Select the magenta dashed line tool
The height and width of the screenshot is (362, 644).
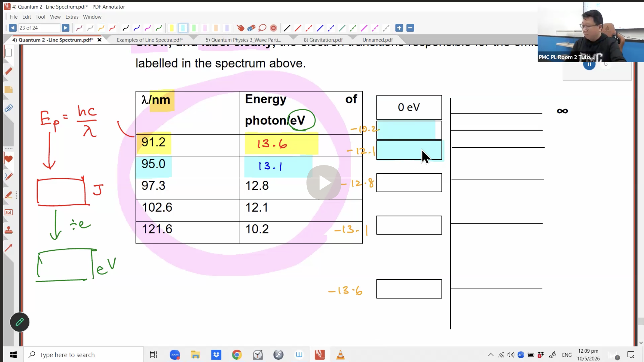tap(375, 28)
